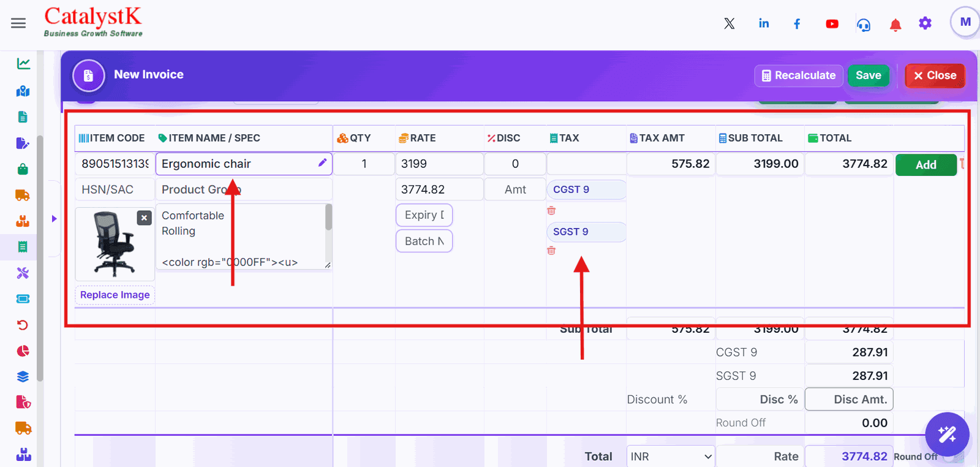Image resolution: width=980 pixels, height=467 pixels.
Task: Select the Disc Amt. option
Action: click(x=849, y=400)
